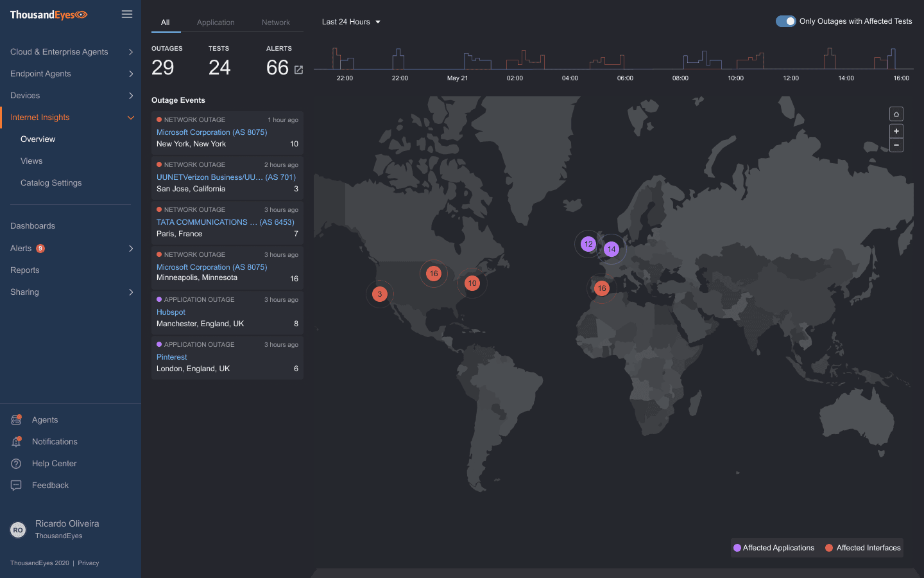Open alerts external link icon
This screenshot has width=924, height=578.
tap(298, 69)
